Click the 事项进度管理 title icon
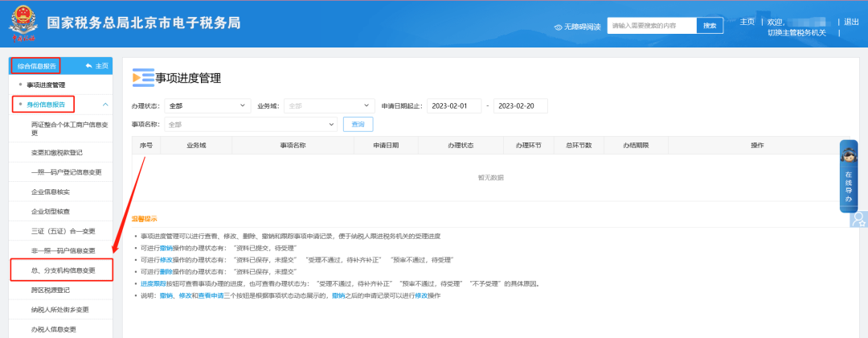Image resolution: width=868 pixels, height=338 pixels. click(x=143, y=77)
